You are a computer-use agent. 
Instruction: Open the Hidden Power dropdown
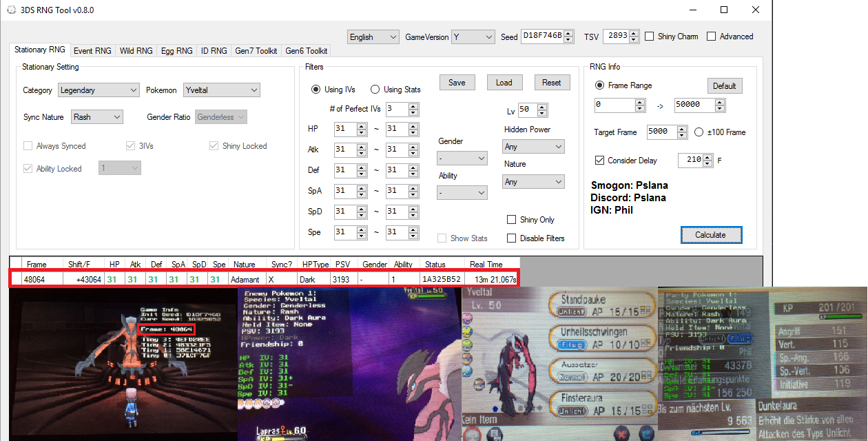(533, 147)
